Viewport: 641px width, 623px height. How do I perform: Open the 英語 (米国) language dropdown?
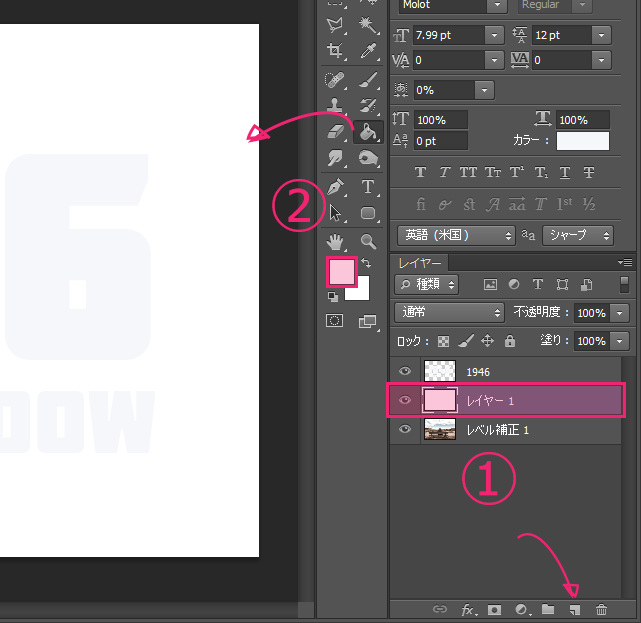(x=455, y=236)
